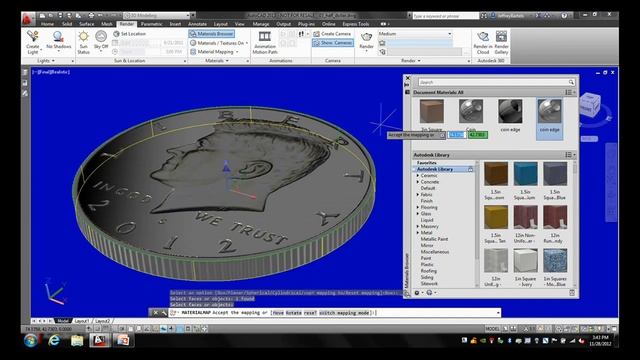This screenshot has width=640, height=360.
Task: Select the Metallic Paint category
Action: (434, 239)
